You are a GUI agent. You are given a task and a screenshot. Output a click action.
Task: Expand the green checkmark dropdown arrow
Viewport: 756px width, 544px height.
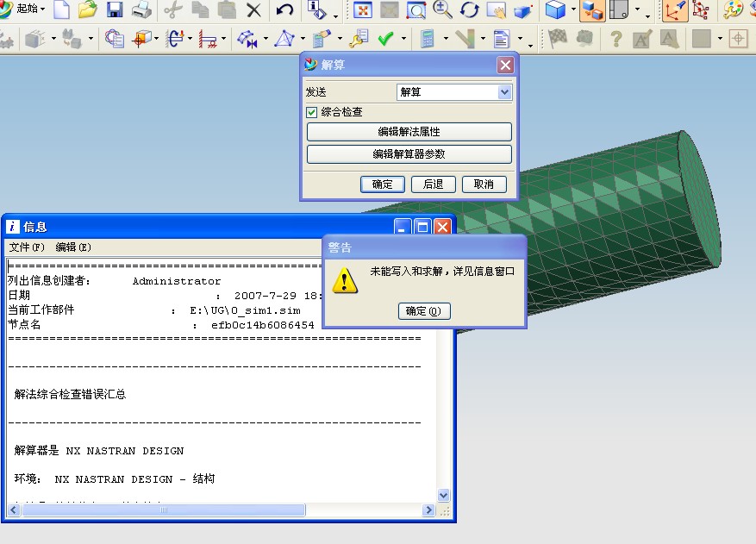pos(403,39)
